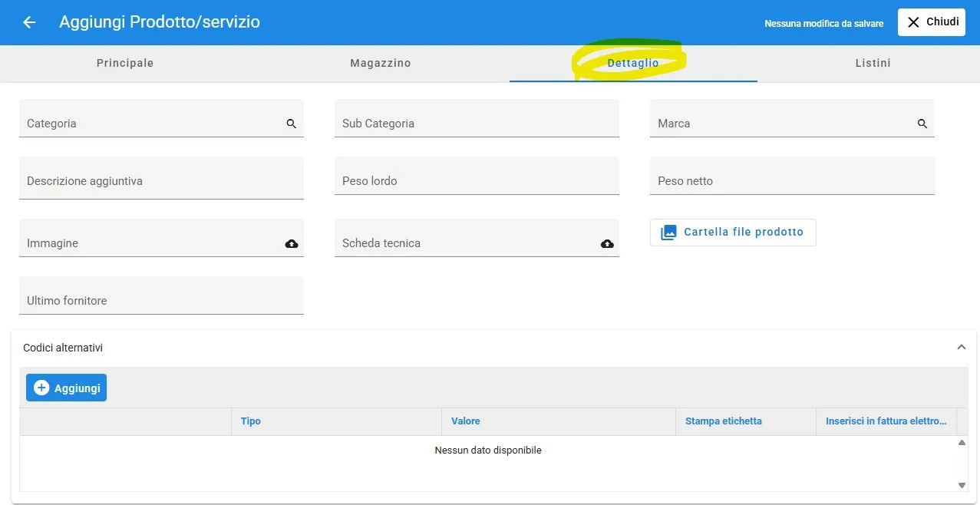The width and height of the screenshot is (980, 505).
Task: Click the Categoria search magnifier icon
Action: point(291,124)
